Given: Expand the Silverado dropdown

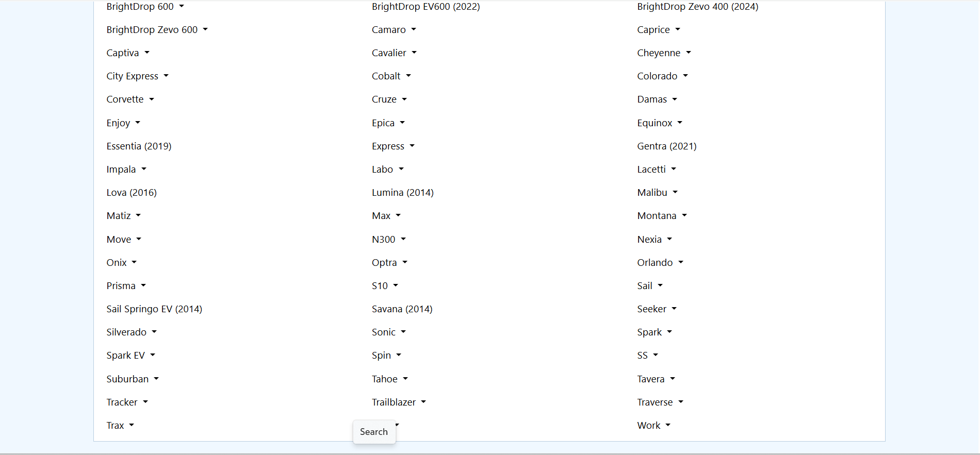Looking at the screenshot, I should coord(131,332).
